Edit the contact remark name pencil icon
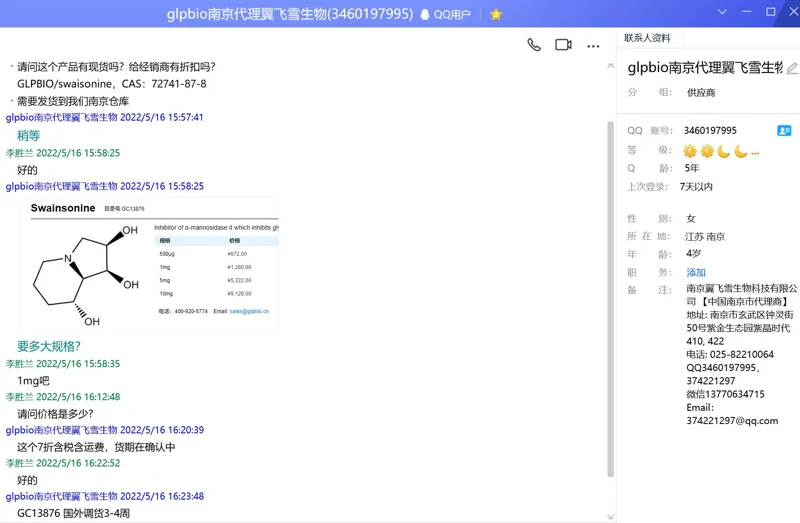Screen dimensions: 800x523 pyautogui.click(x=792, y=68)
